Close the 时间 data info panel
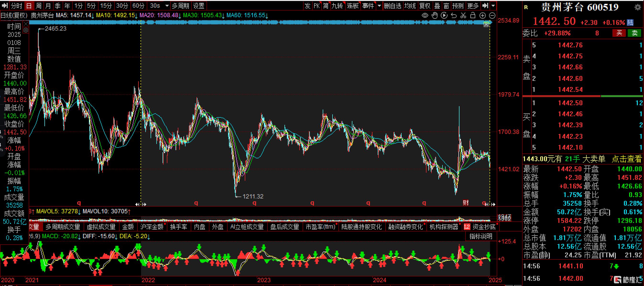This screenshot has height=286, width=644. click(x=26, y=24)
